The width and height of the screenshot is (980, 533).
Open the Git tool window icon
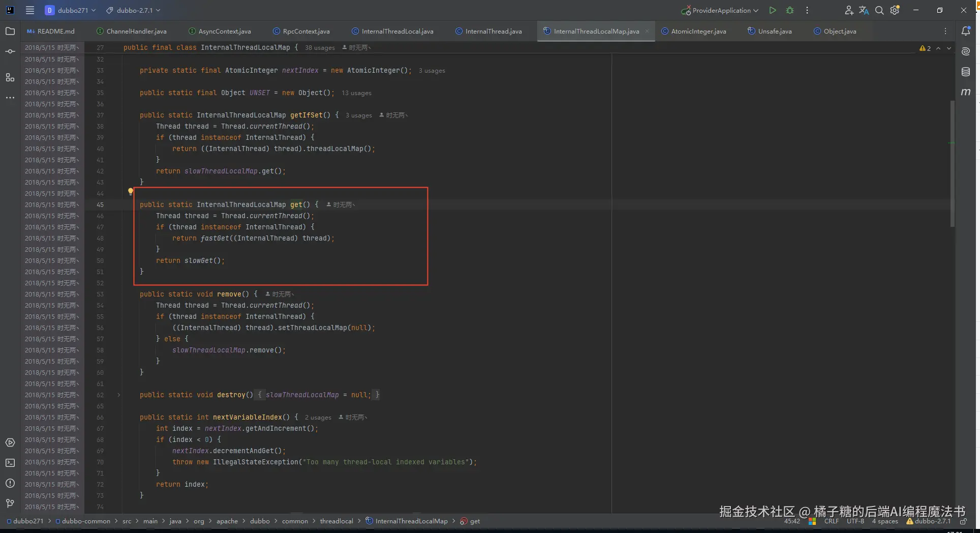point(10,504)
